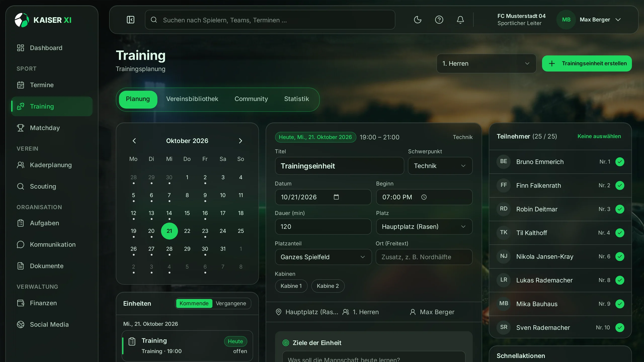
Task: Switch to the Vereinsbibliothek tab
Action: [x=192, y=99]
